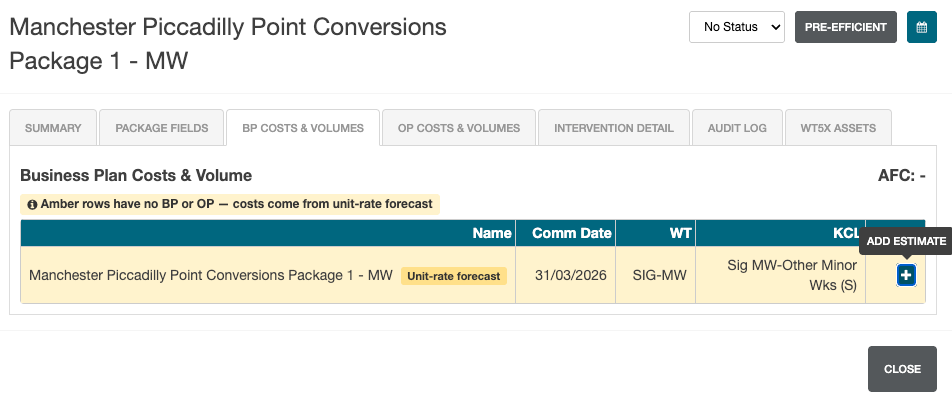Select the BP COSTS & VOLUMES tab
Viewport: 952px width, 402px height.
pos(303,128)
